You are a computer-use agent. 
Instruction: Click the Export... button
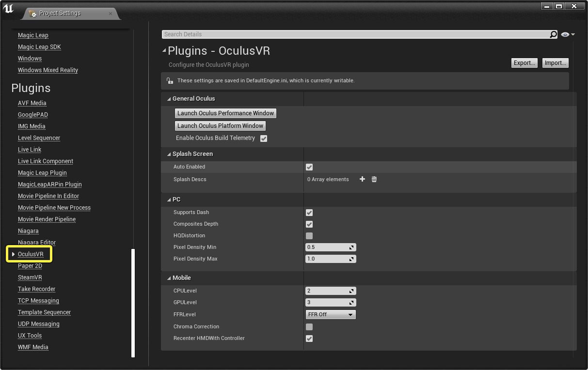click(x=524, y=63)
